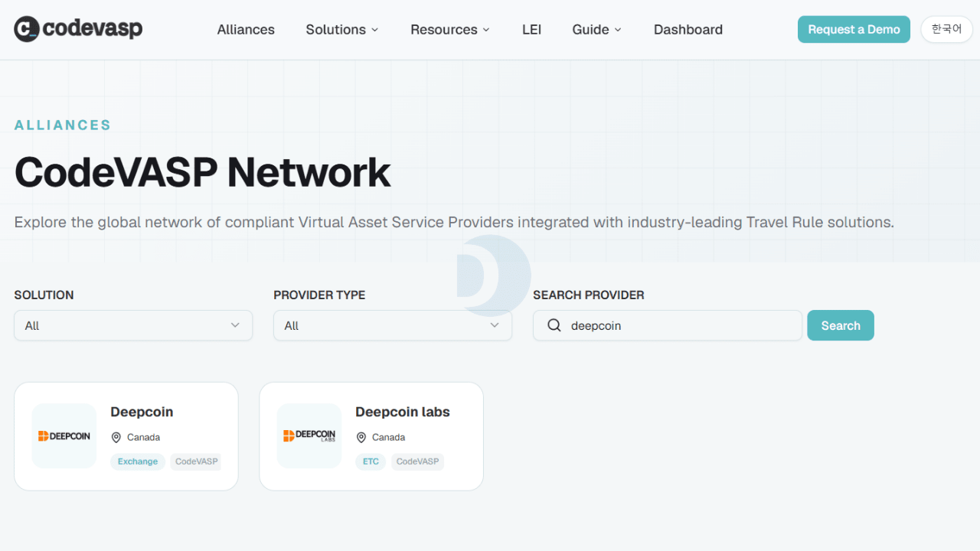Click the ETC tag on Deepcoin labs

(x=371, y=461)
